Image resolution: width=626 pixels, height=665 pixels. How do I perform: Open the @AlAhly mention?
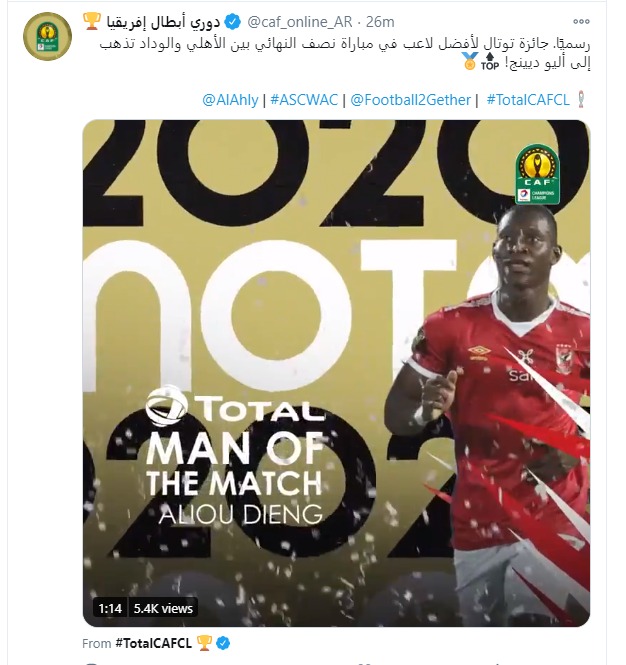click(x=230, y=100)
